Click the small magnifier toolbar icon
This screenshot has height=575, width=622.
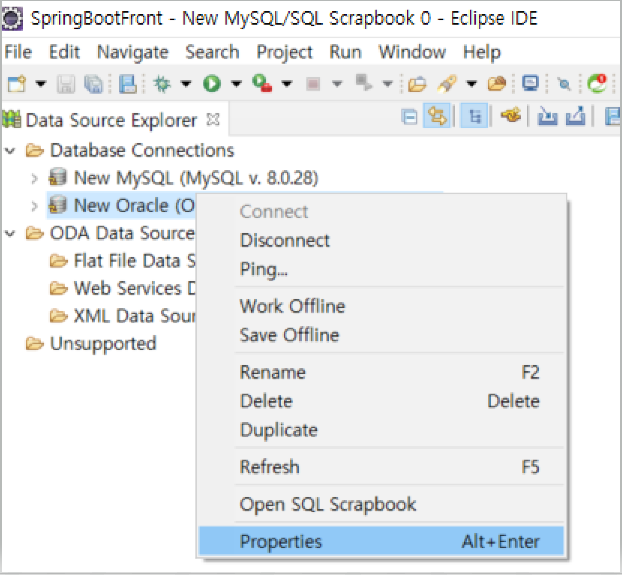click(564, 84)
